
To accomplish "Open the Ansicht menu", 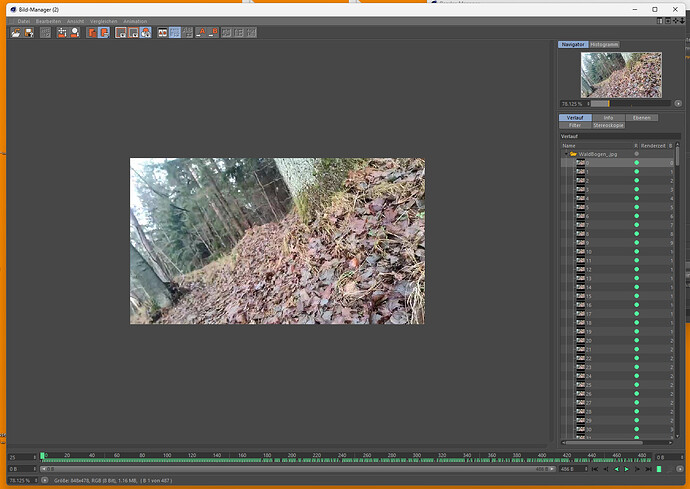I will 75,21.
